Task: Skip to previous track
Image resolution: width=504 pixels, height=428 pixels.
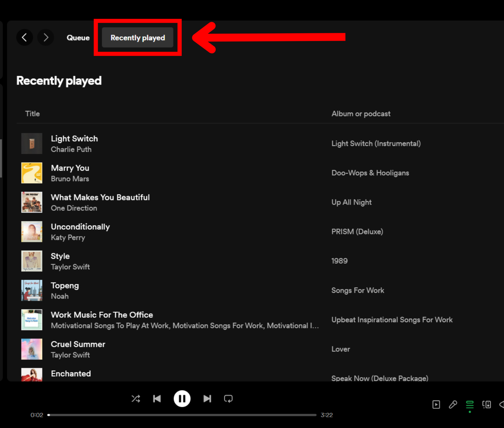Action: (x=157, y=399)
